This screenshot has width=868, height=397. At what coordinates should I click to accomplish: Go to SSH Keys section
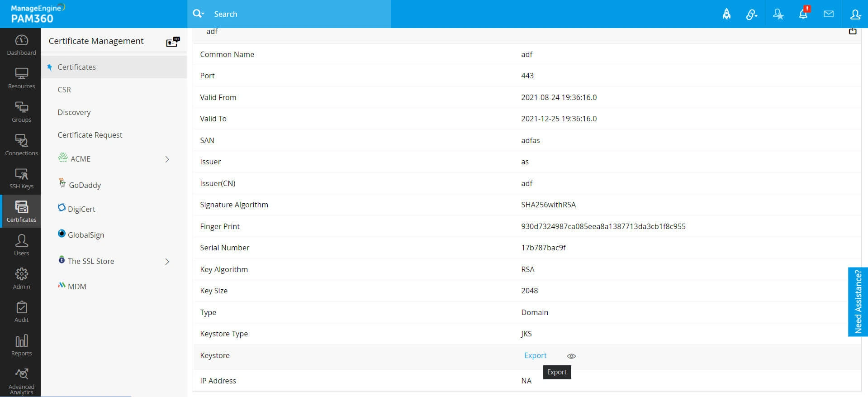(21, 178)
